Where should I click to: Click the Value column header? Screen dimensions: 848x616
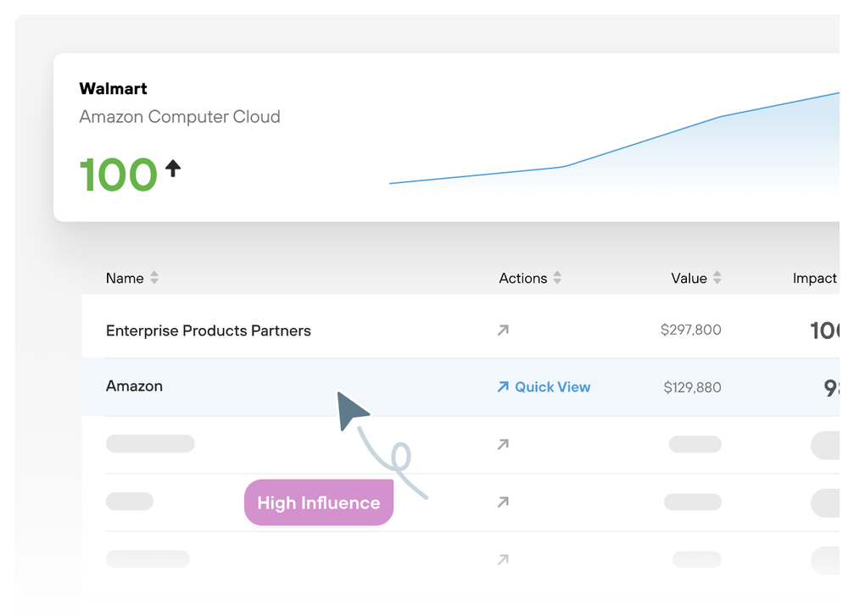pyautogui.click(x=689, y=278)
